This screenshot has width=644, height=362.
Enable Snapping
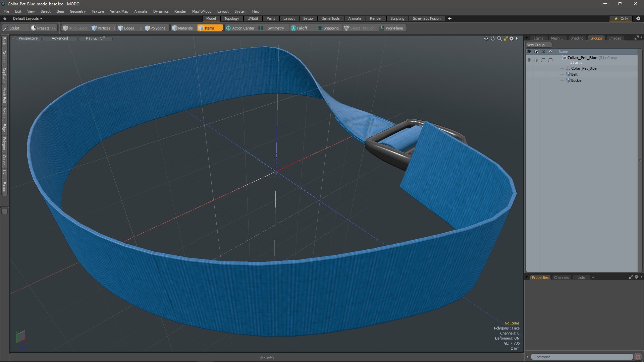pos(328,28)
